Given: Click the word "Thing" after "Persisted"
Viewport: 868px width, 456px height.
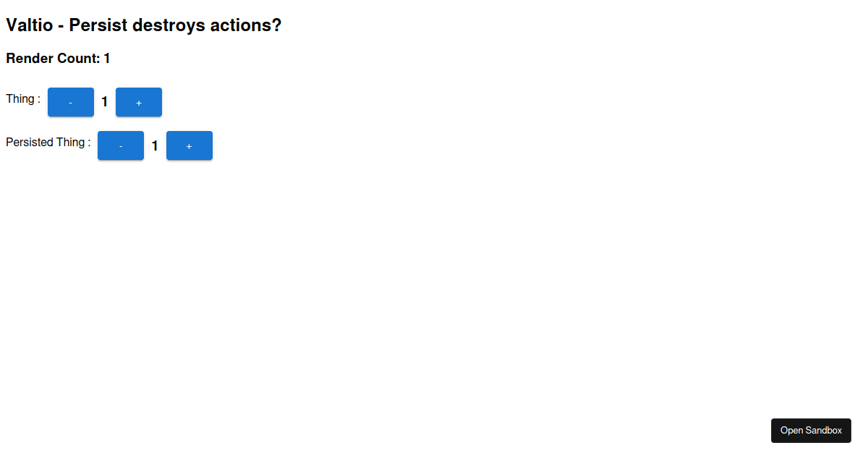Looking at the screenshot, I should point(70,143).
